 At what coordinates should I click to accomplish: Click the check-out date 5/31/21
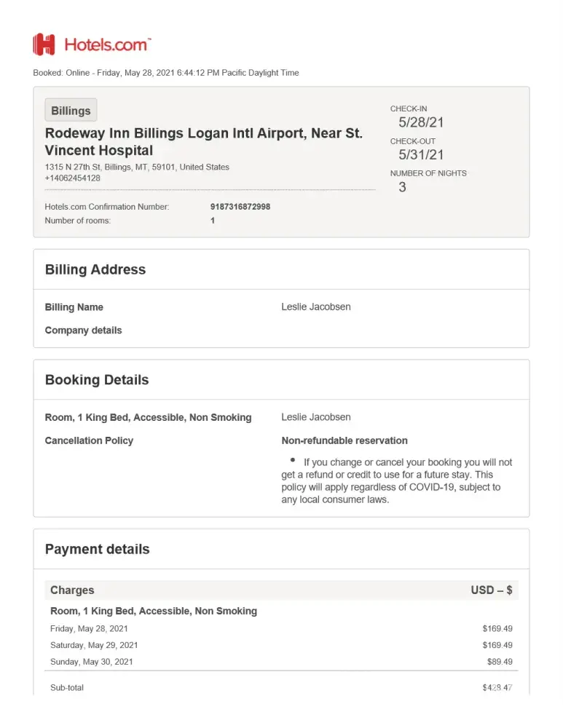421,154
